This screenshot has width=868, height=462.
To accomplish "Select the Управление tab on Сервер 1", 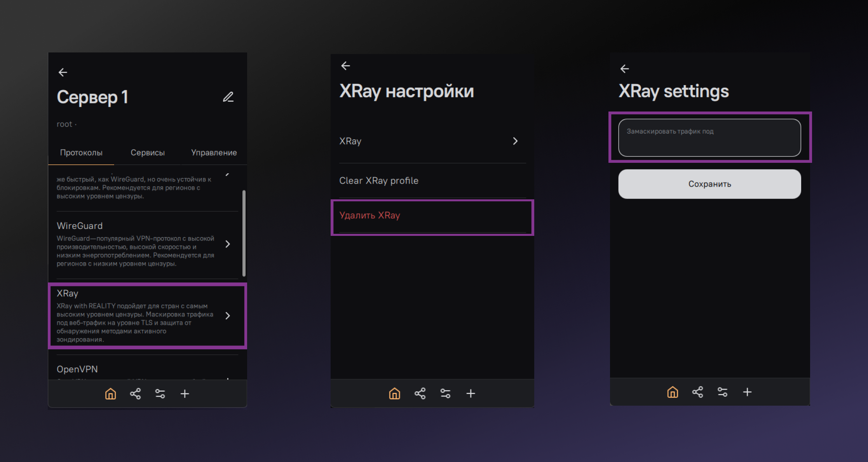I will 213,153.
